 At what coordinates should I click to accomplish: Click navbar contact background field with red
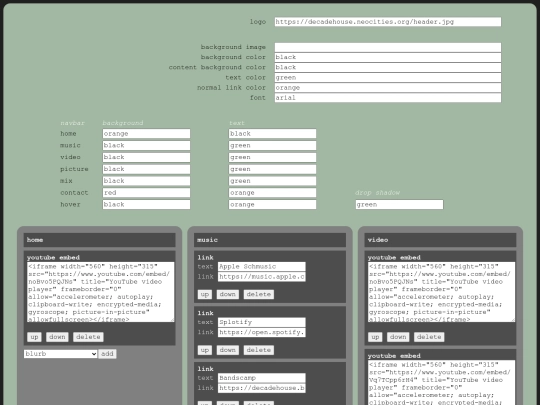pos(146,193)
